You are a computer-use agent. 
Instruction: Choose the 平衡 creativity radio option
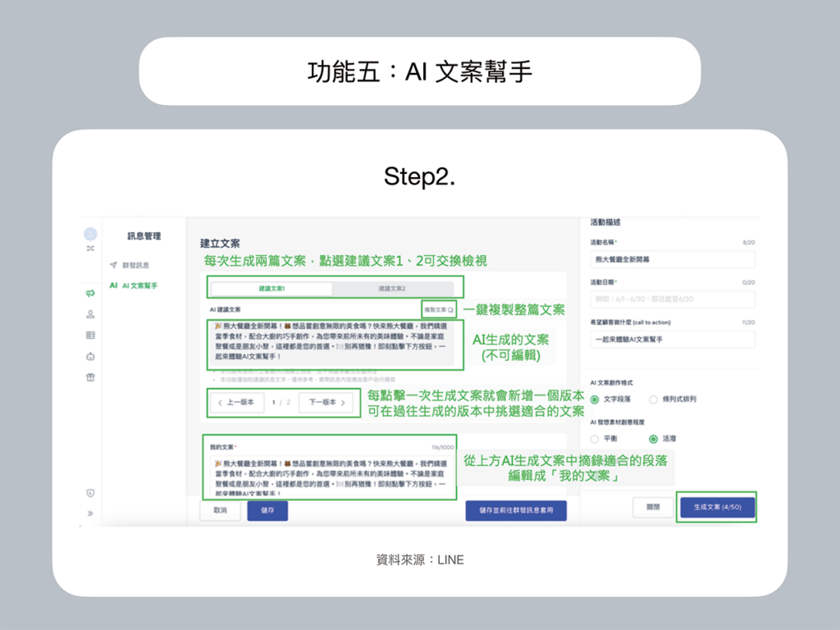click(595, 439)
